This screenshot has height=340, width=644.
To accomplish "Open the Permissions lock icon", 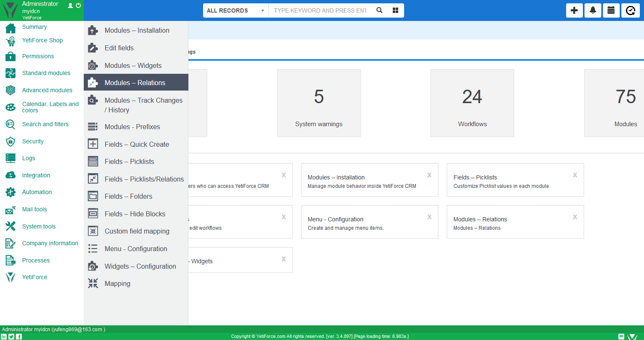I will (x=10, y=57).
